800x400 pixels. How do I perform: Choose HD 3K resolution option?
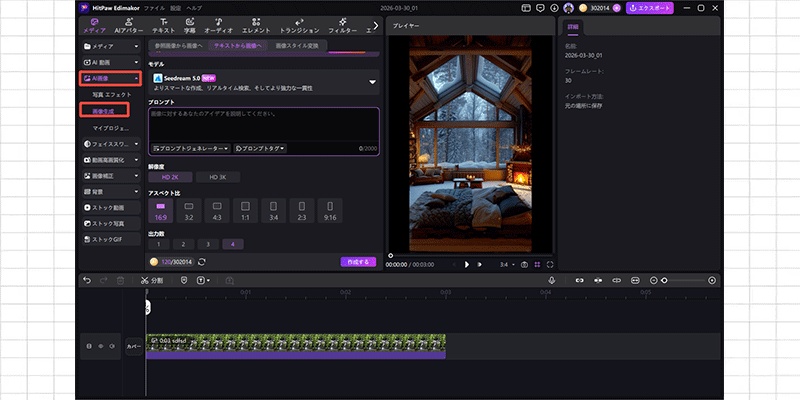point(217,177)
